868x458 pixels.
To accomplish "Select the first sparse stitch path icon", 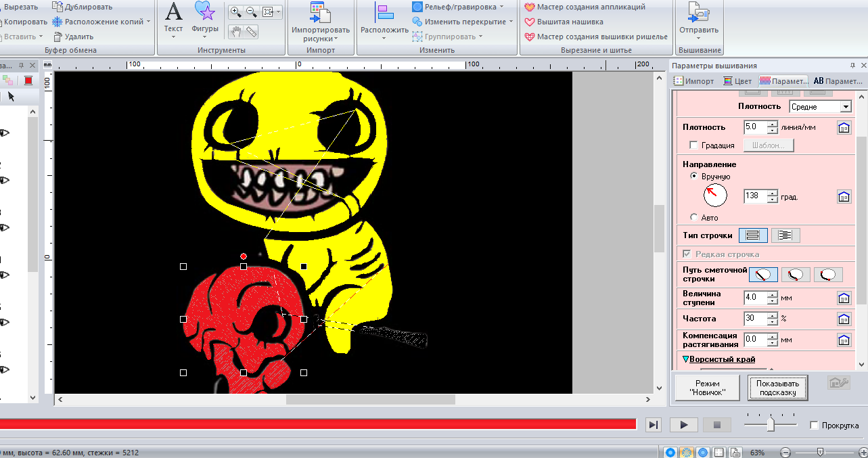I will coord(762,275).
